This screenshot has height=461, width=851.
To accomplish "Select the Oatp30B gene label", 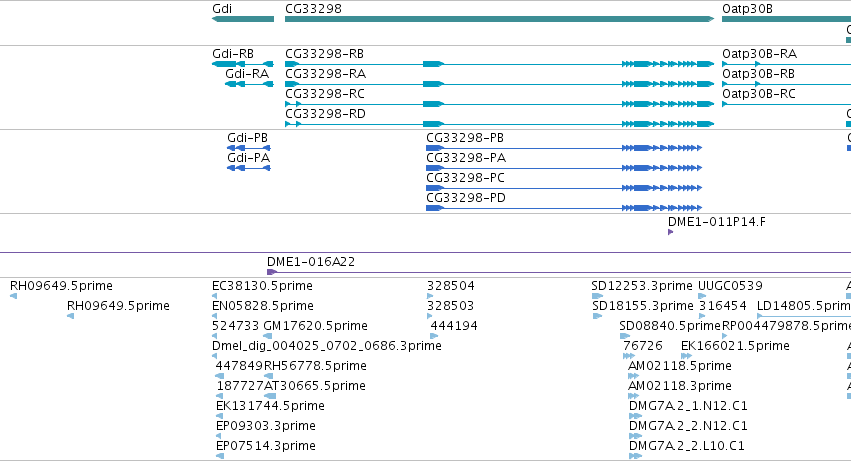I will click(x=747, y=9).
